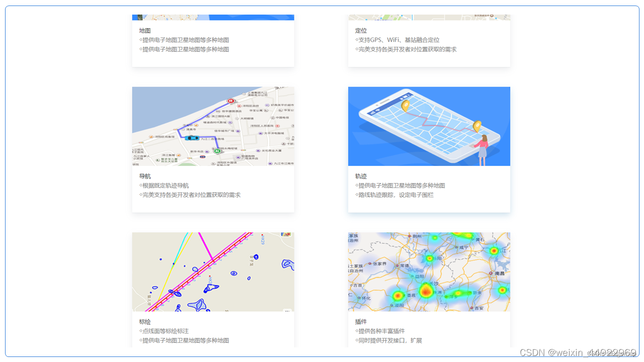Select text 支持GPS、WiFi、基站融合定位

(x=399, y=40)
